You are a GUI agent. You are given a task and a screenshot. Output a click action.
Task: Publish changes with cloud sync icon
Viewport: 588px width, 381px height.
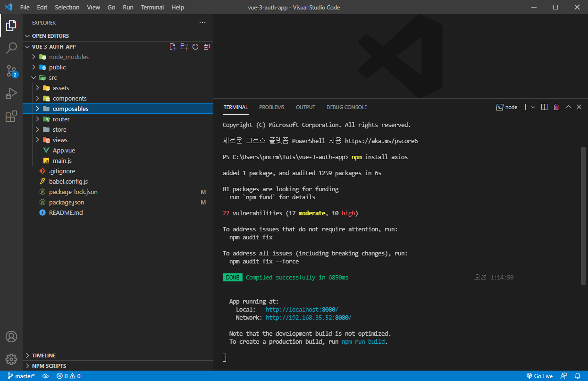(x=46, y=376)
